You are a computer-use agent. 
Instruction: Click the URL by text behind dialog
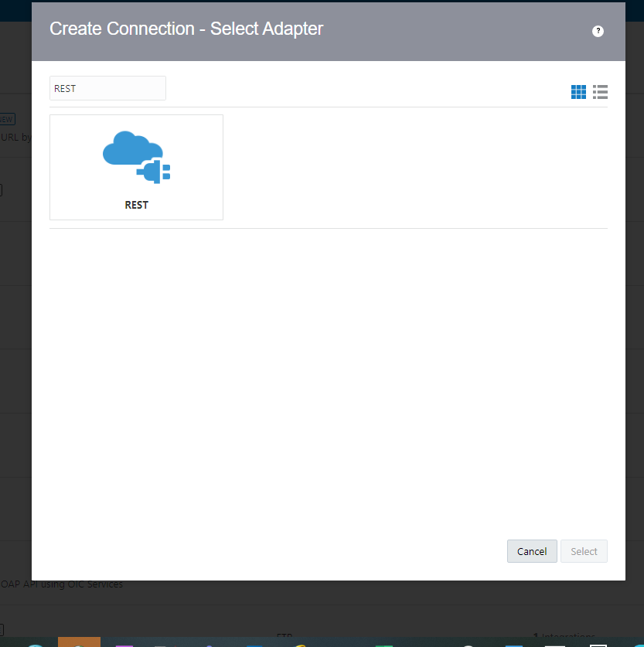(x=15, y=137)
